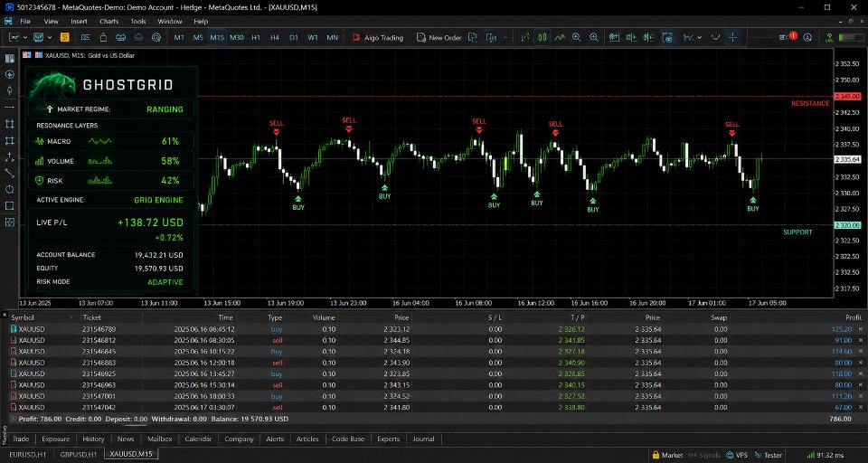Switch to the Exposure tab
The height and width of the screenshot is (463, 868).
click(x=56, y=439)
